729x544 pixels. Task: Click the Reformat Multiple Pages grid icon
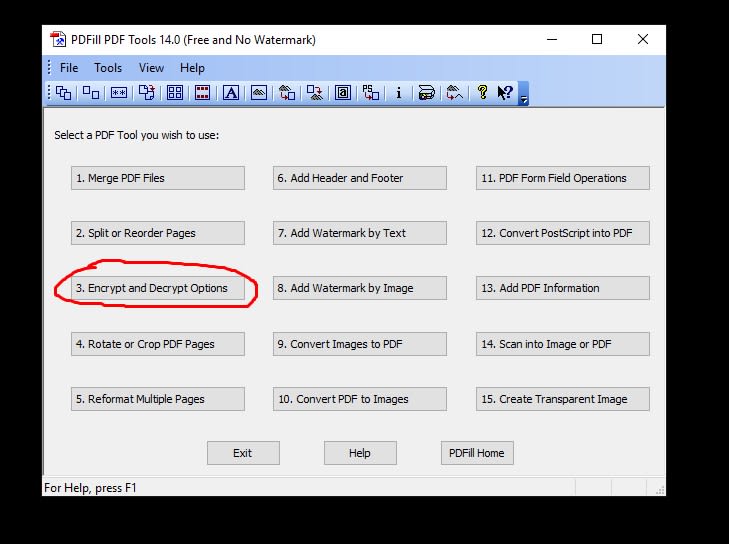tap(175, 93)
